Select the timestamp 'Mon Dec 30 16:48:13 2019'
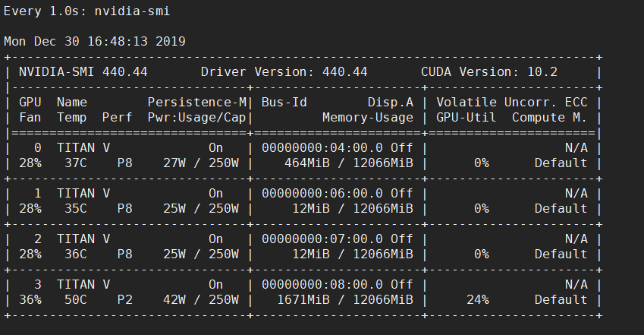The image size is (644, 335). [x=95, y=42]
